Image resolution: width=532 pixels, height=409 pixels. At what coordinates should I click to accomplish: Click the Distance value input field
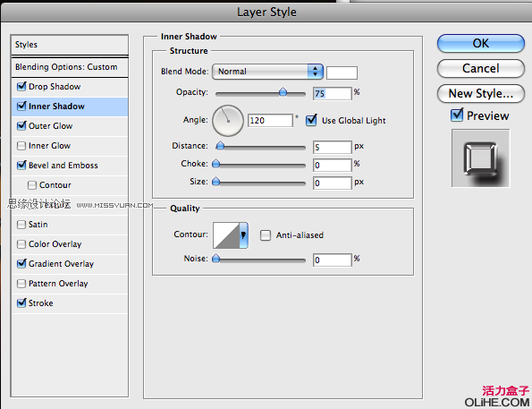(332, 147)
